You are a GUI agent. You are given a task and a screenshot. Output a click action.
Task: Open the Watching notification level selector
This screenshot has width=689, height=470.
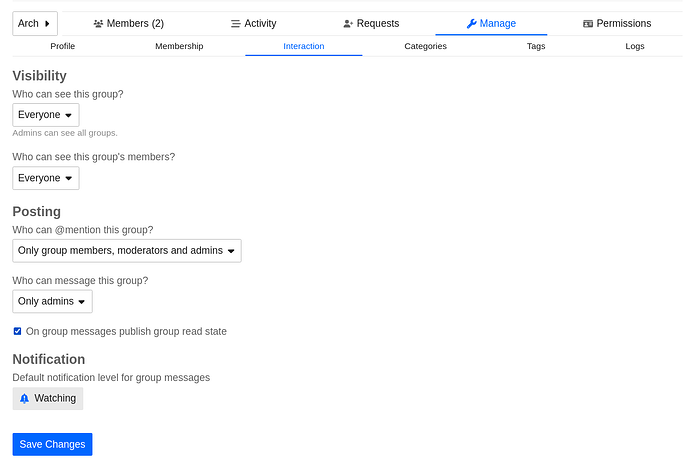(48, 398)
